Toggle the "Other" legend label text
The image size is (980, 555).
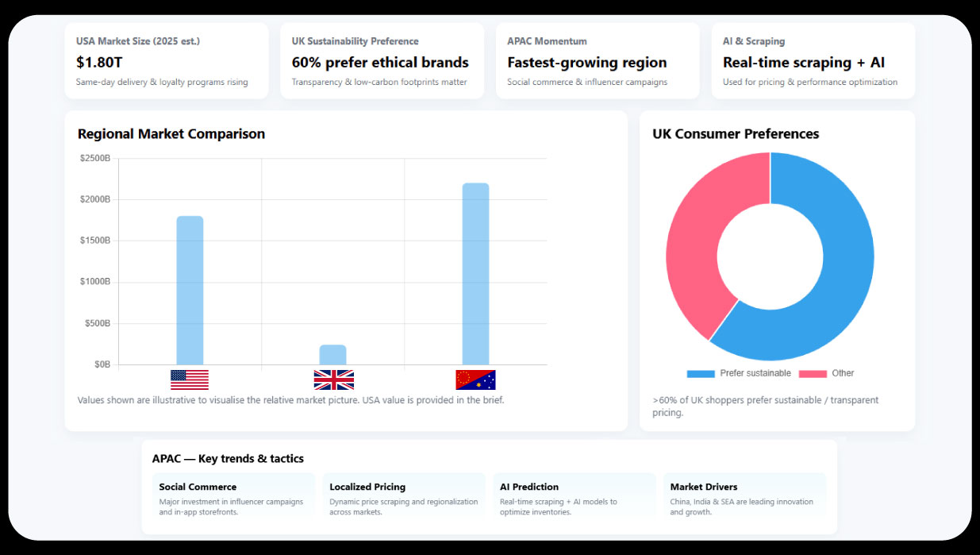coord(843,374)
